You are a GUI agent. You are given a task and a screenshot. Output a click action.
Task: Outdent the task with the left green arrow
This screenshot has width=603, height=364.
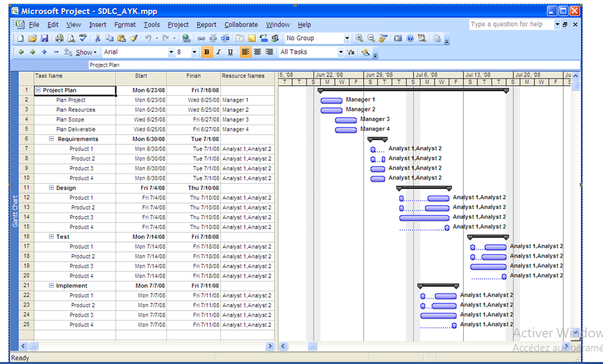click(21, 52)
